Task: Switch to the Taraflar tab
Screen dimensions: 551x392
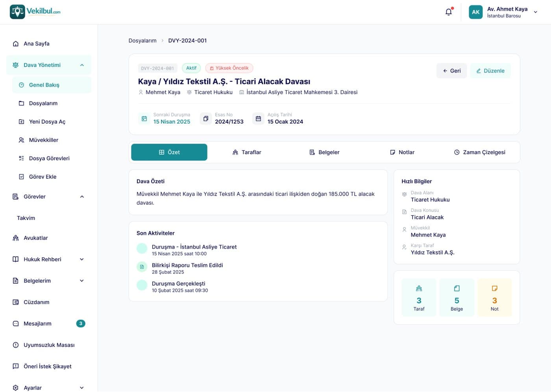Action: (247, 152)
